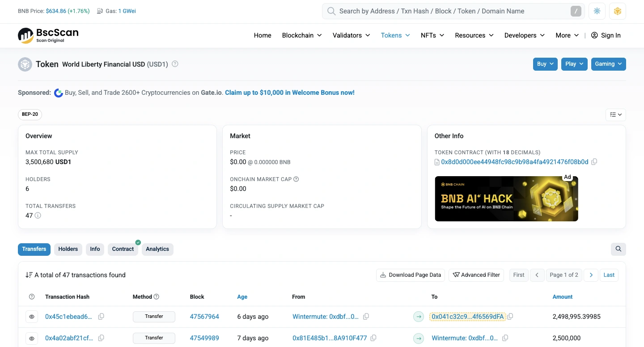644x347 pixels.
Task: Click the BNB AI Hack ad banner
Action: click(x=506, y=199)
